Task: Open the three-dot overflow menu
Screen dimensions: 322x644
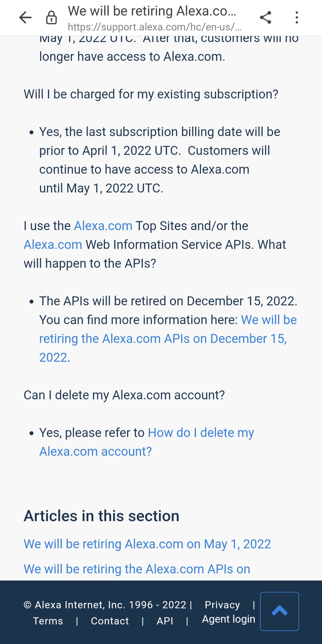Action: click(x=296, y=18)
